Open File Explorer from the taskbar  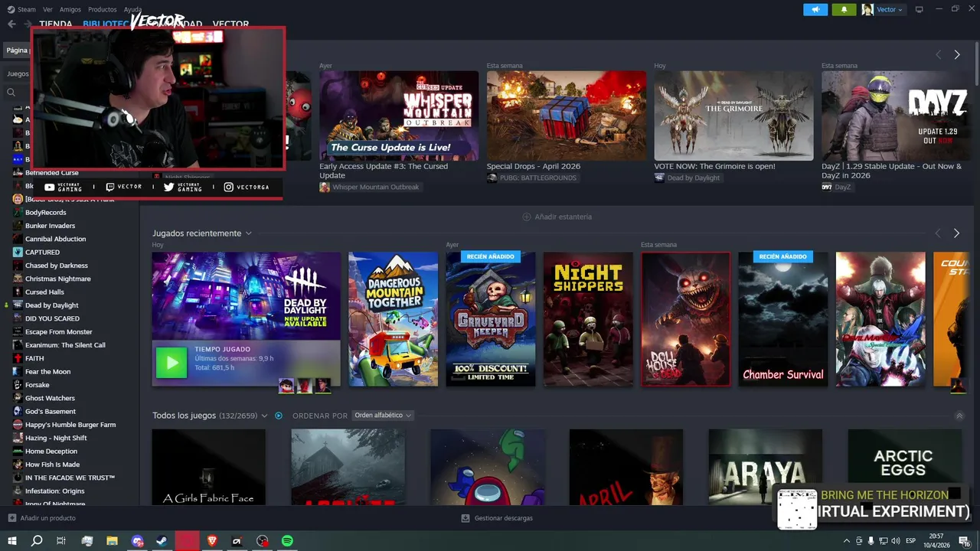[113, 541]
